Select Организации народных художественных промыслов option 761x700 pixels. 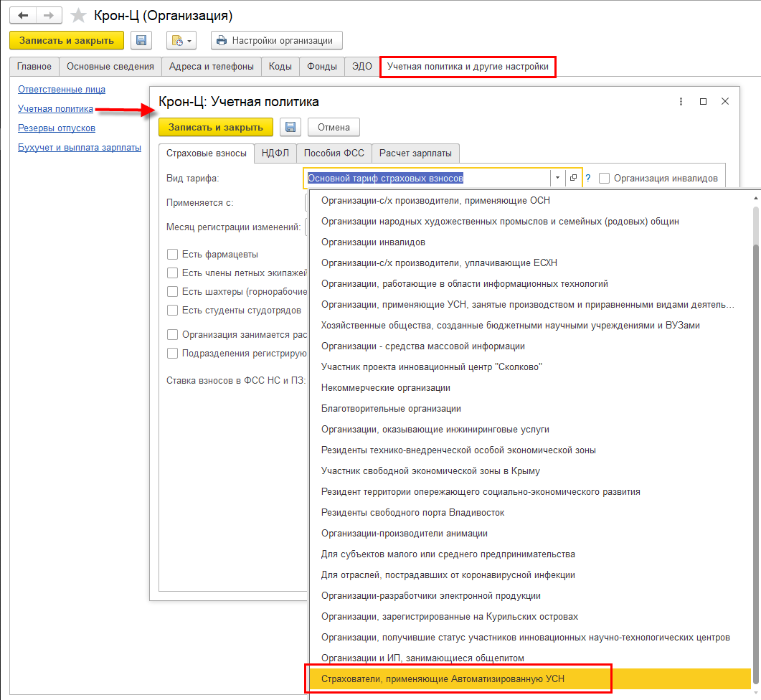click(531, 222)
